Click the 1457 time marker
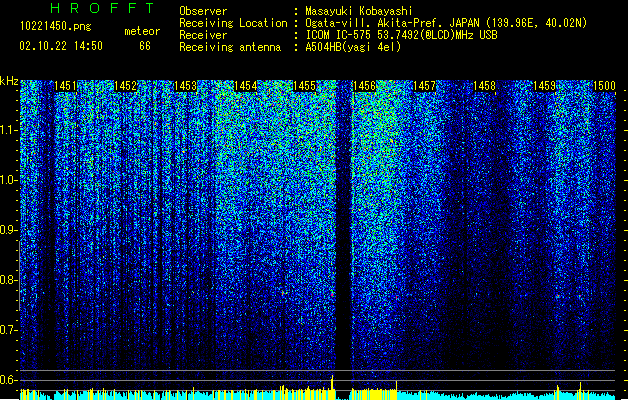This screenshot has height=400, width=629. point(424,86)
